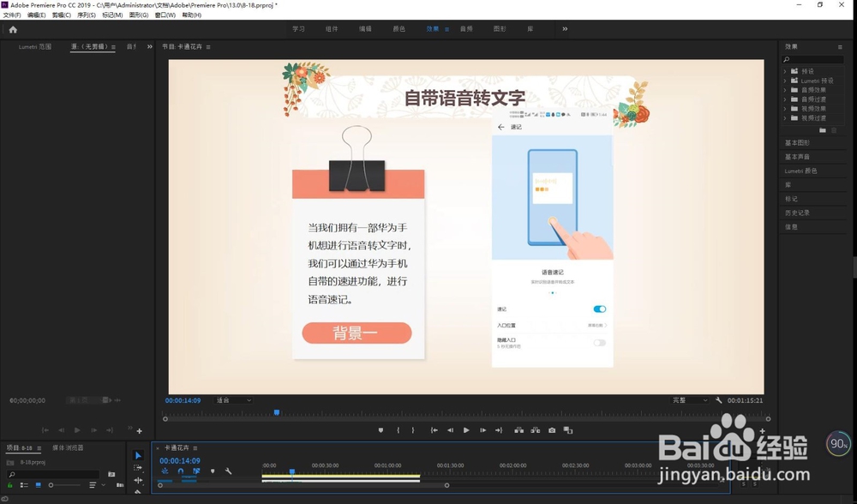Export frame with camera icon

pos(552,430)
